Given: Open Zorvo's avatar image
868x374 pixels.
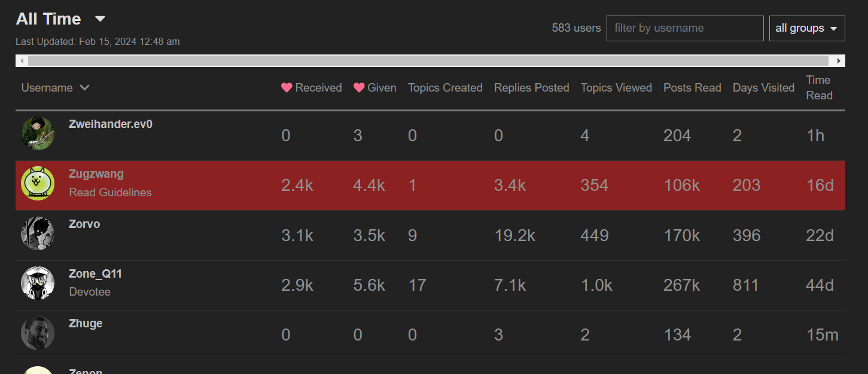Looking at the screenshot, I should click(38, 233).
